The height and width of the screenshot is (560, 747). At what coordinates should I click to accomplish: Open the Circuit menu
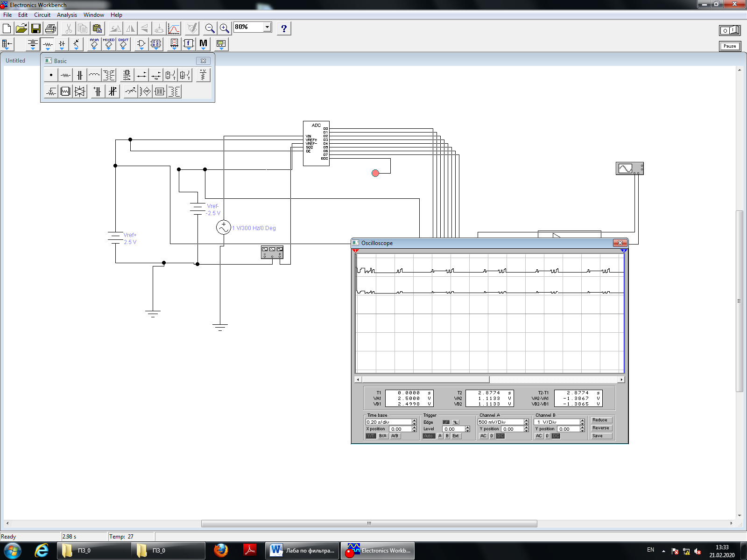(x=42, y=15)
